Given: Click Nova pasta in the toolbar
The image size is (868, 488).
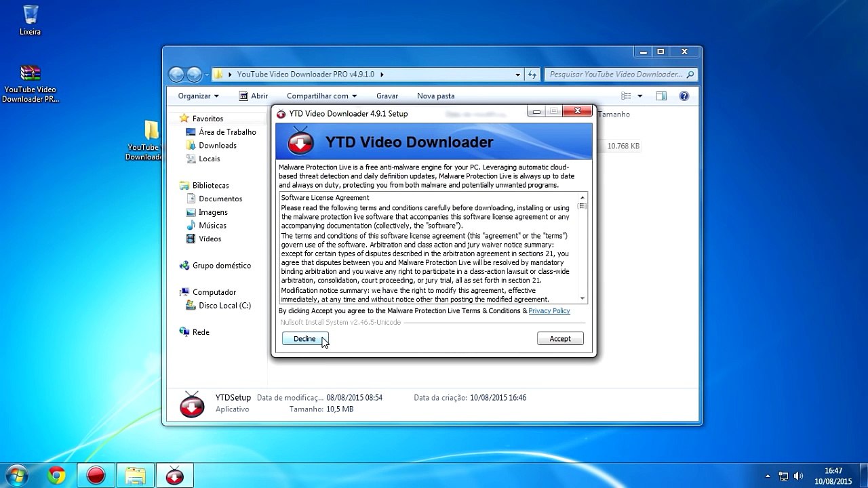Looking at the screenshot, I should (x=435, y=96).
